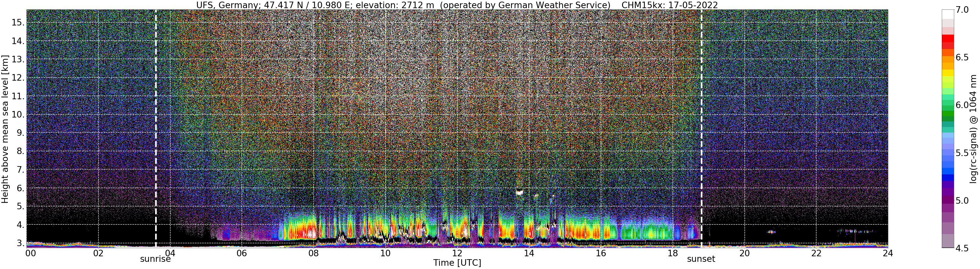980x269 pixels.
Task: Click the 'Height above mean sea level [km]' label
Action: [5, 129]
